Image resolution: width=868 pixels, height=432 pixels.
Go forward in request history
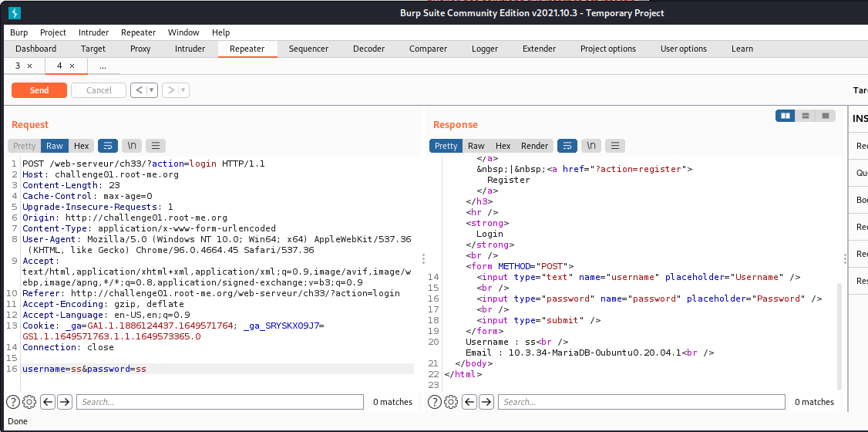click(170, 89)
